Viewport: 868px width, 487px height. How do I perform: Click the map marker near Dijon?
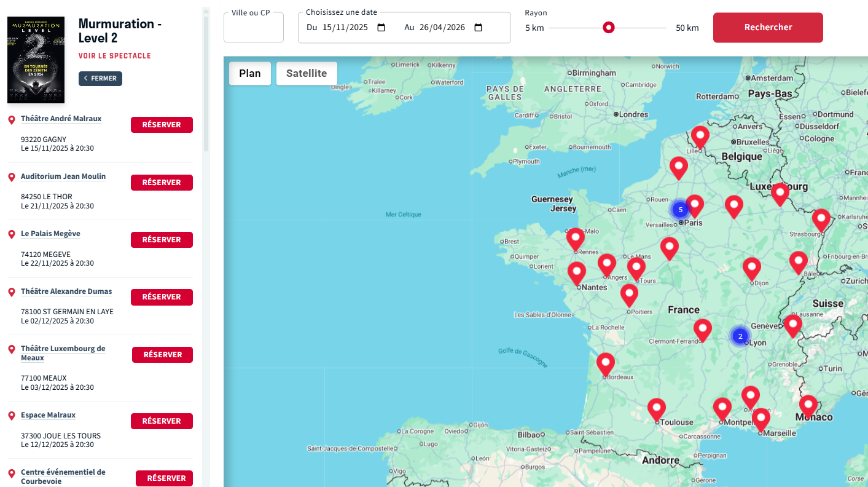click(752, 267)
